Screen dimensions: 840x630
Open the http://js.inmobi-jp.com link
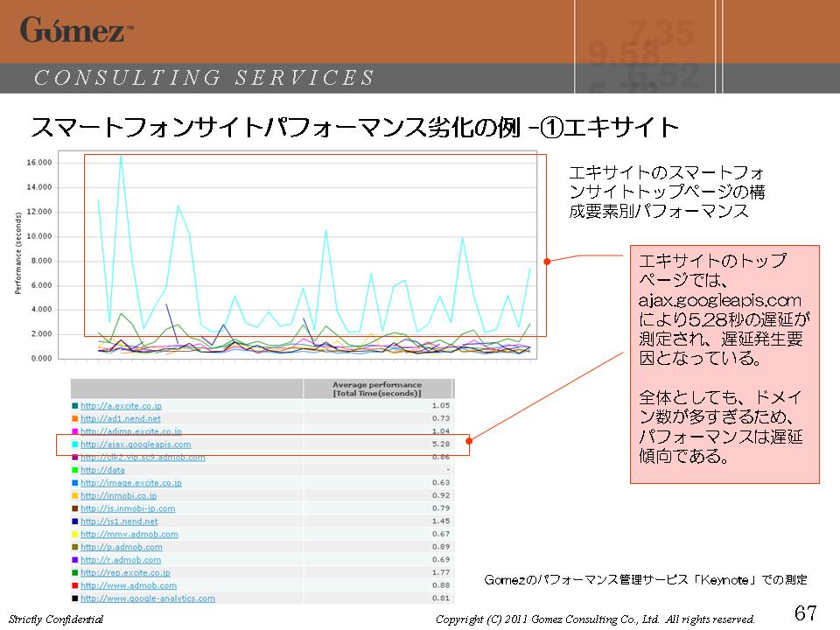click(128, 509)
